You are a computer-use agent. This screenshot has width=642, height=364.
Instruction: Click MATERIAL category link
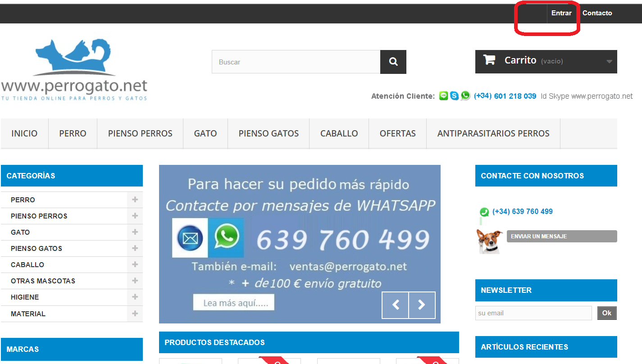point(28,314)
